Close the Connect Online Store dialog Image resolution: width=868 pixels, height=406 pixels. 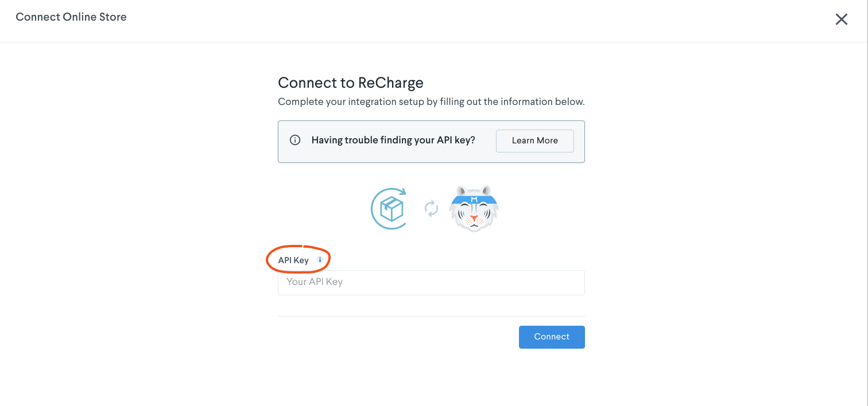[x=842, y=19]
